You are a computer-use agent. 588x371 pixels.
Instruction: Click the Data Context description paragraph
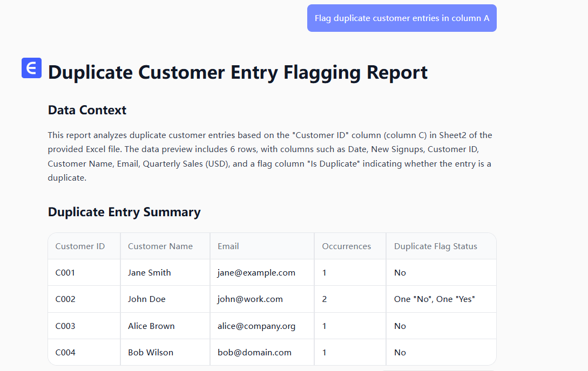(x=270, y=156)
